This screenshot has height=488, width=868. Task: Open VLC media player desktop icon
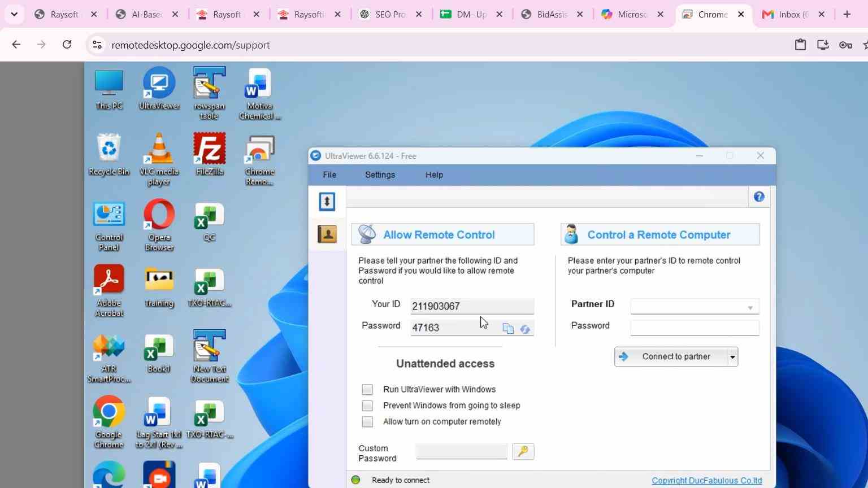(159, 159)
